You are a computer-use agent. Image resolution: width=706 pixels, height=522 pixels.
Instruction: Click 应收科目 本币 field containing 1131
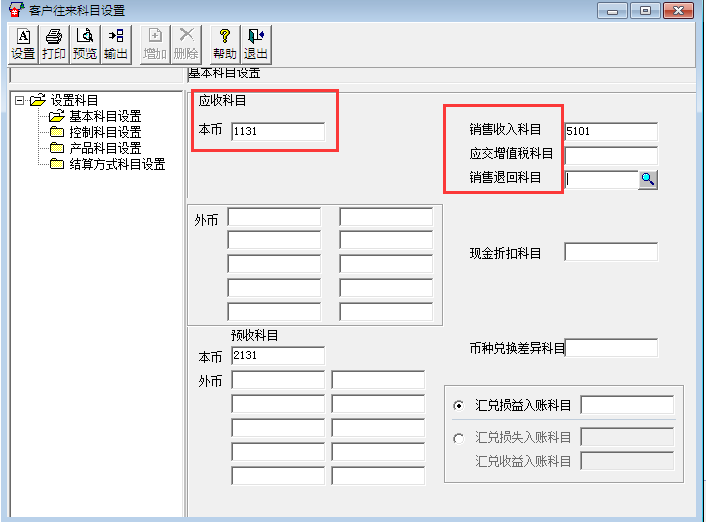277,131
